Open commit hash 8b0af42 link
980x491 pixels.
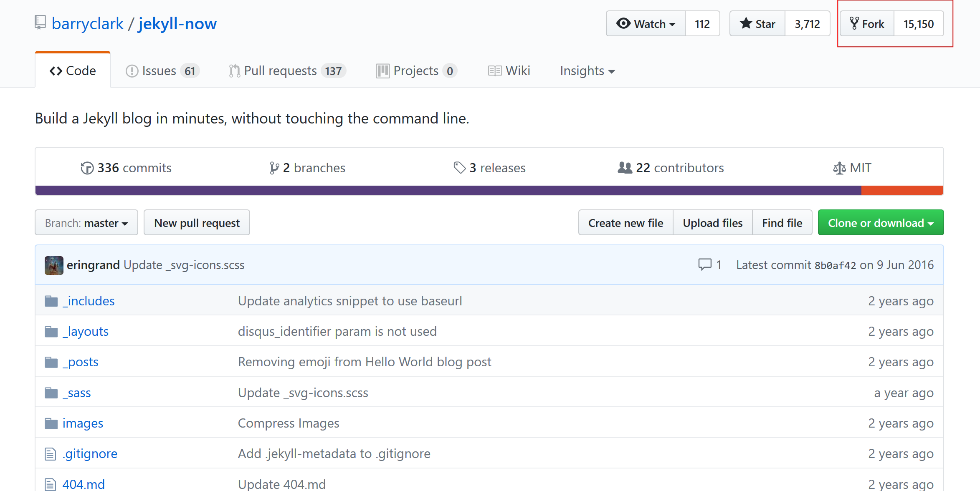point(835,265)
